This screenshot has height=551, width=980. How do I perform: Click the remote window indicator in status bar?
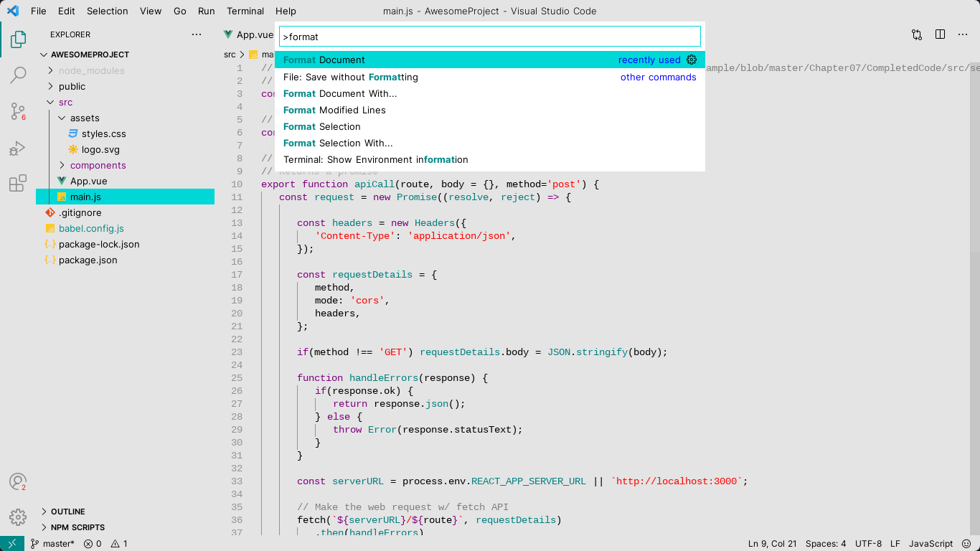pyautogui.click(x=12, y=544)
